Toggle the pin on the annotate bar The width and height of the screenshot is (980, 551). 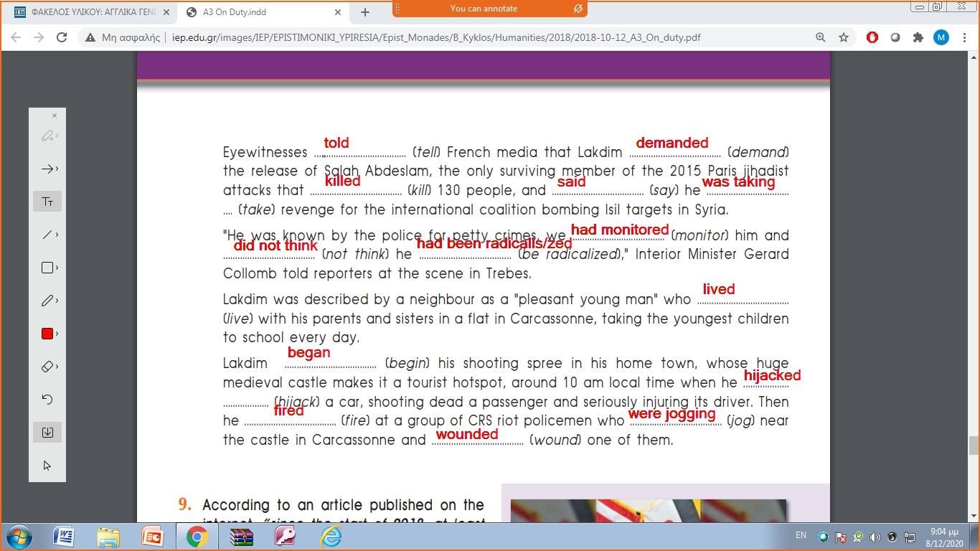coord(578,9)
